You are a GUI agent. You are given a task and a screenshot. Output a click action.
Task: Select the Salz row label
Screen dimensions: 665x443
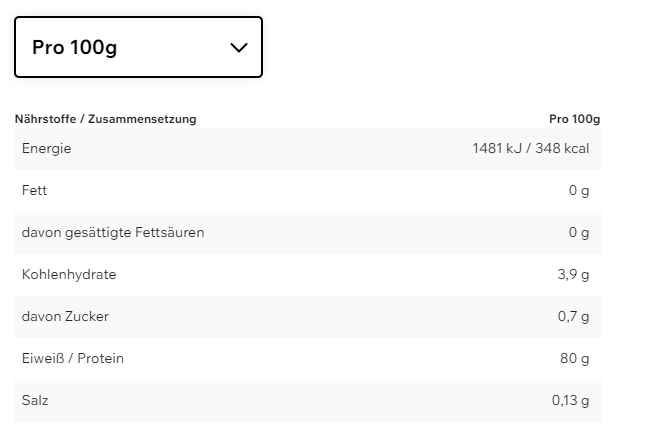35,401
